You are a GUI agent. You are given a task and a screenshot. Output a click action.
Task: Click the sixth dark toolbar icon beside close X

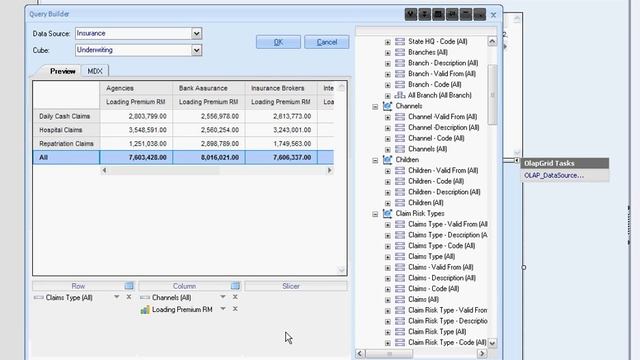click(x=480, y=14)
